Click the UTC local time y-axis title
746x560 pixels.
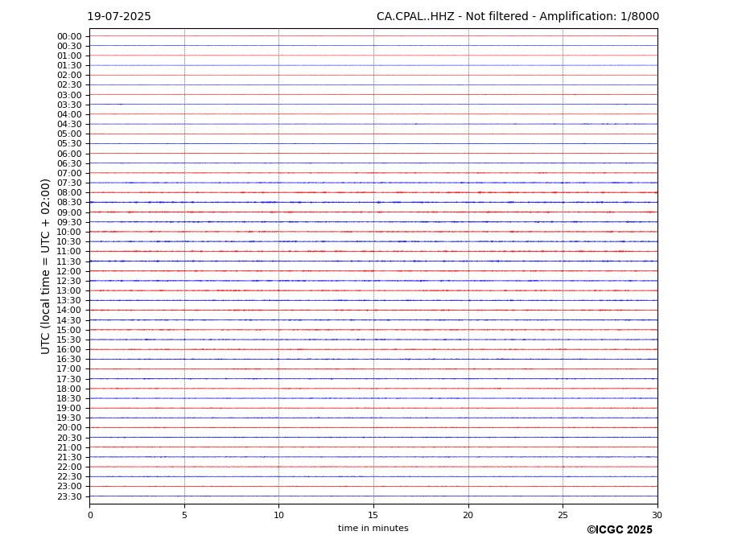pos(45,266)
